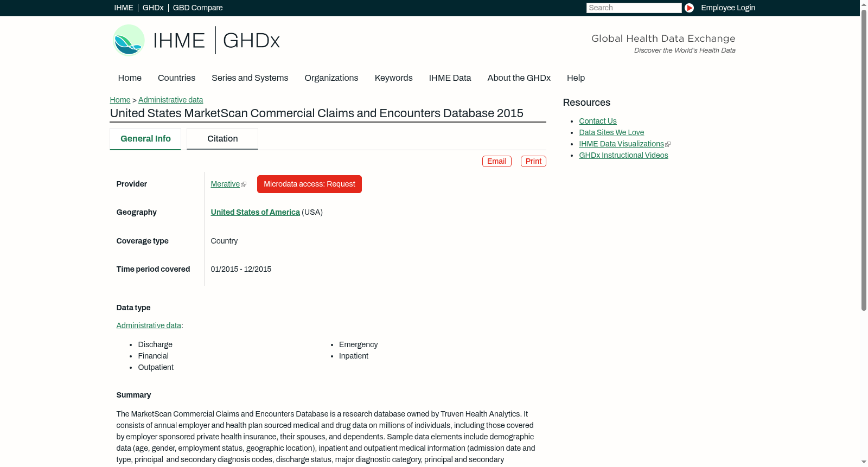Open the Keywords menu item
The image size is (868, 467).
point(393,78)
